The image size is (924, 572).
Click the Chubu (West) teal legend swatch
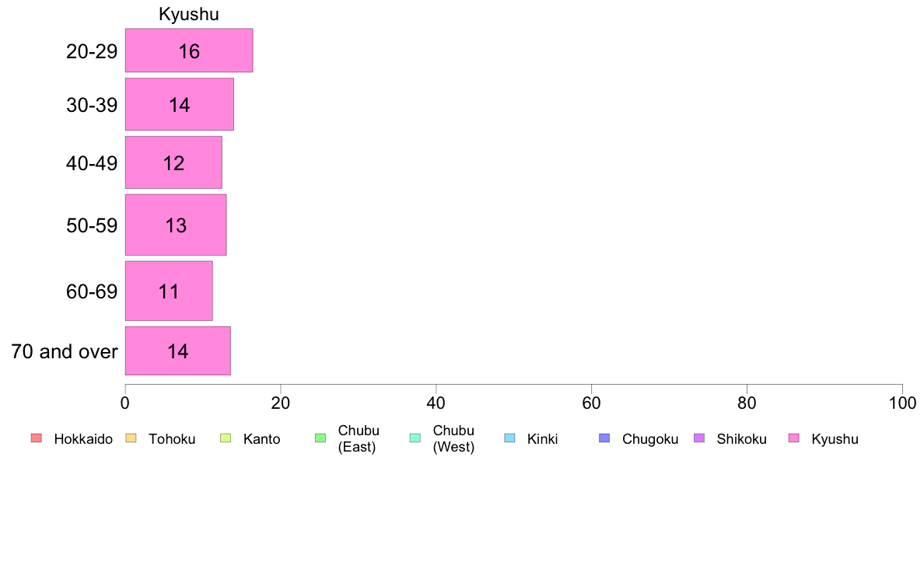[415, 438]
